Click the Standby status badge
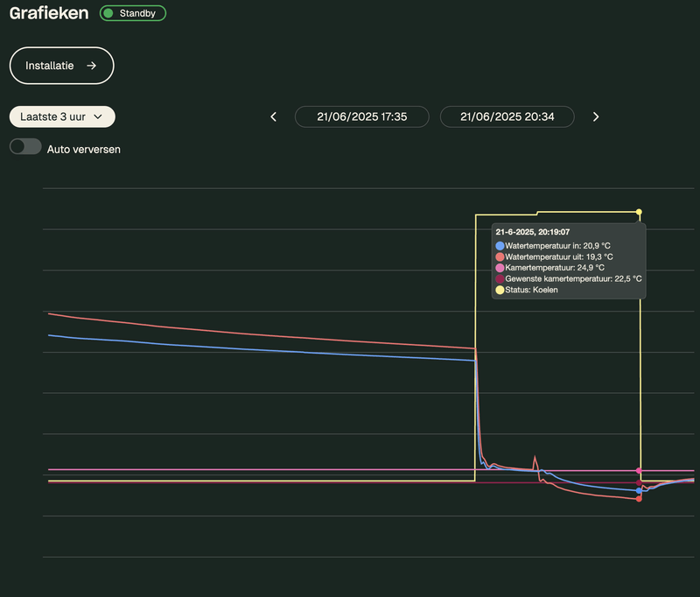700x597 pixels. [133, 13]
